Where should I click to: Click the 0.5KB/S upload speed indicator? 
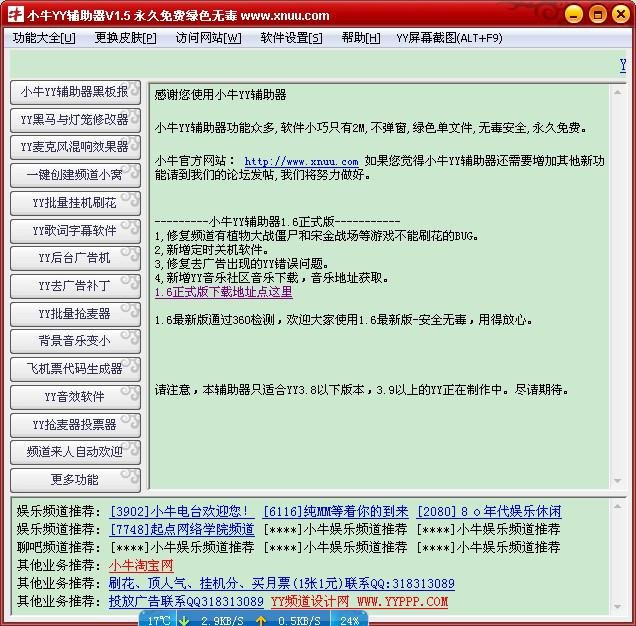click(x=299, y=621)
